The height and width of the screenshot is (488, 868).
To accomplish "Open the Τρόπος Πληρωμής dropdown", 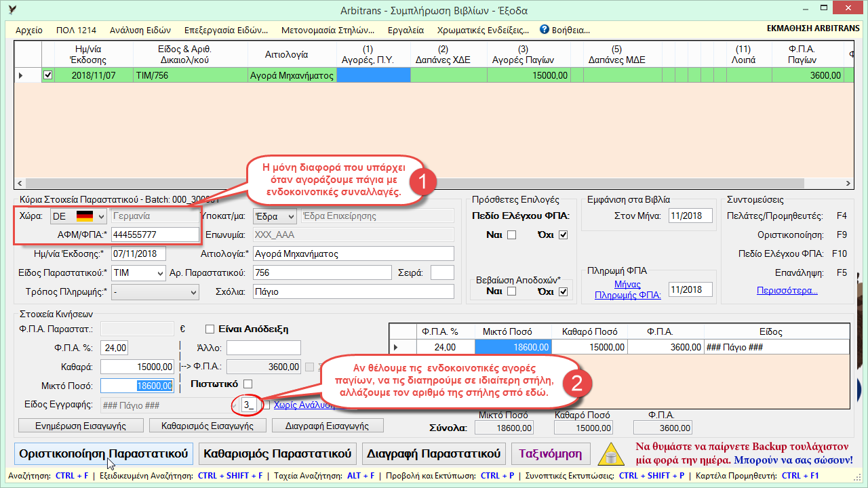I will [x=193, y=292].
